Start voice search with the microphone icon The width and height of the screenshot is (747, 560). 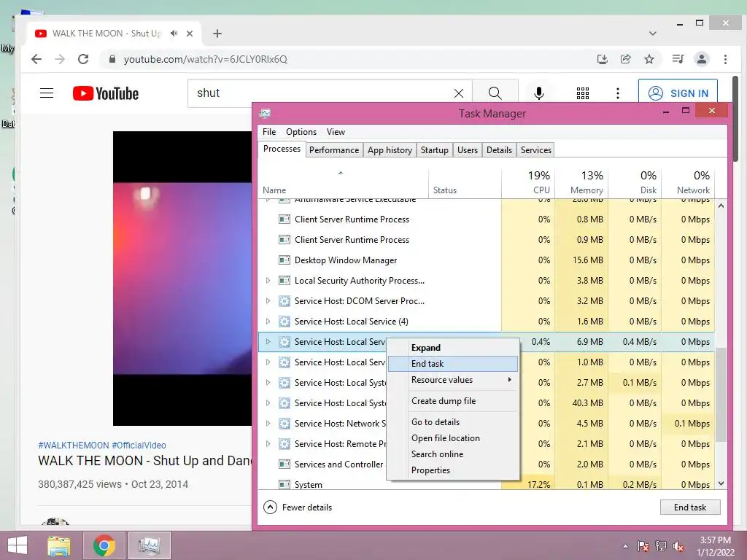(539, 93)
